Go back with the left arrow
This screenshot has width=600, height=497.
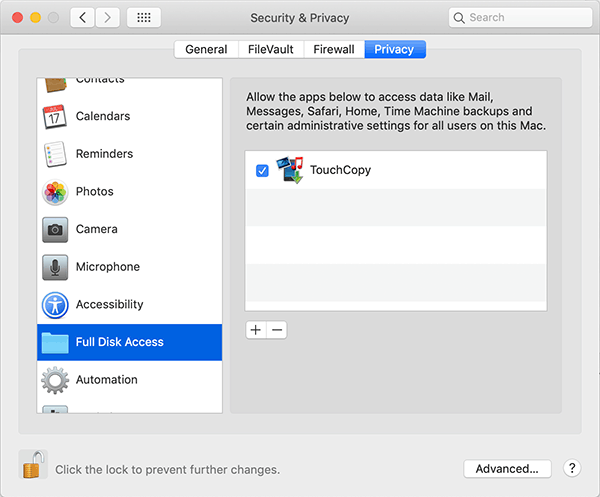tap(82, 18)
